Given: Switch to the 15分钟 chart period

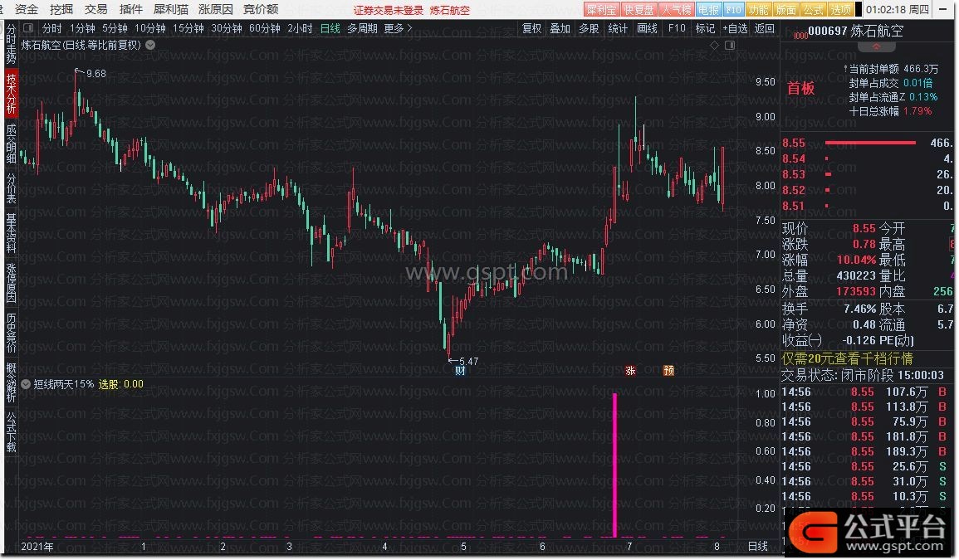Looking at the screenshot, I should click(x=188, y=28).
